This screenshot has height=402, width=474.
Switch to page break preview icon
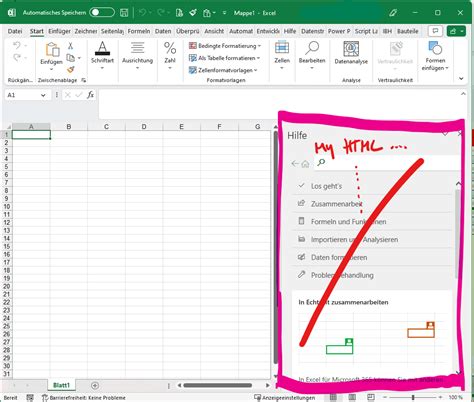point(371,397)
